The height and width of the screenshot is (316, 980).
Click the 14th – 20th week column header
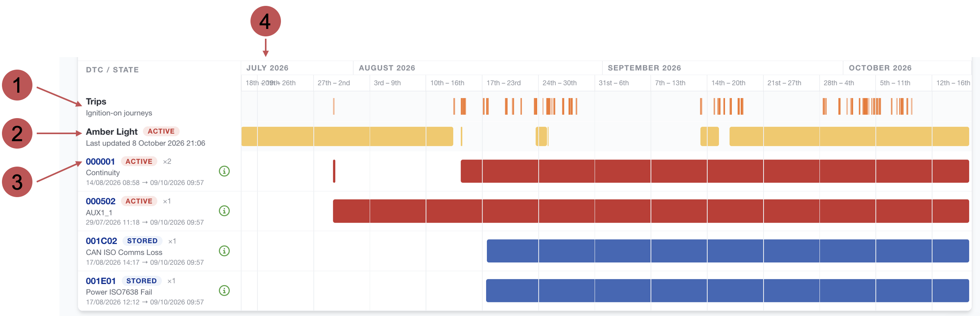(x=728, y=83)
